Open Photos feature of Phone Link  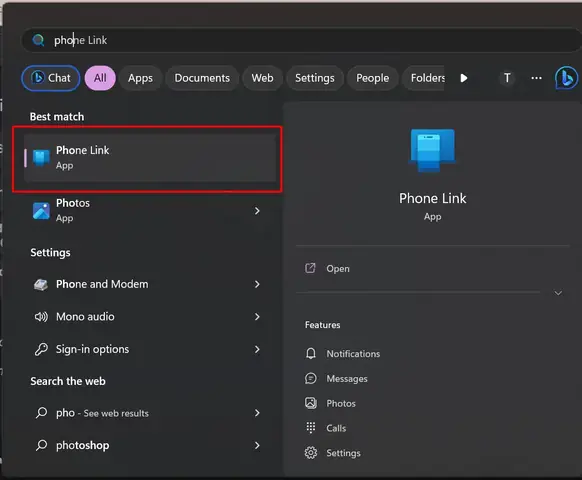[341, 403]
